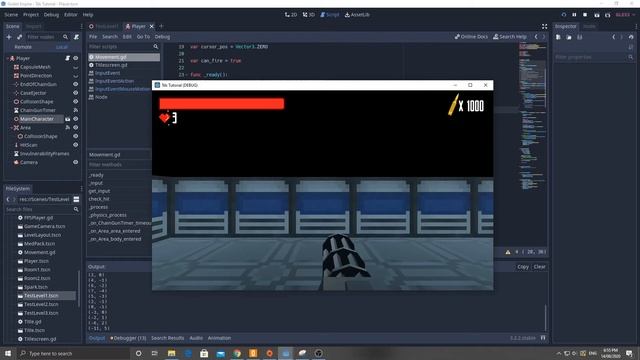Switch to 3D workspace
Viewport: 640px width, 360px height.
click(x=309, y=15)
